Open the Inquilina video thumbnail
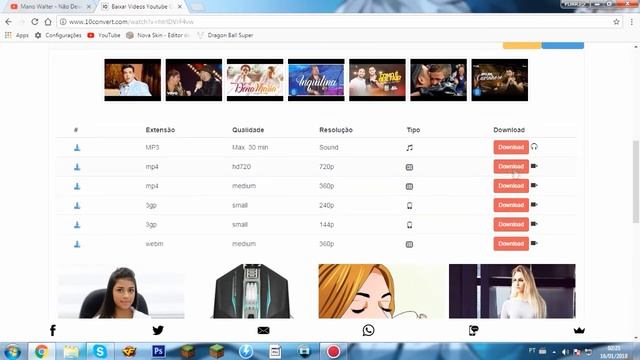This screenshot has height=360, width=640. point(316,80)
